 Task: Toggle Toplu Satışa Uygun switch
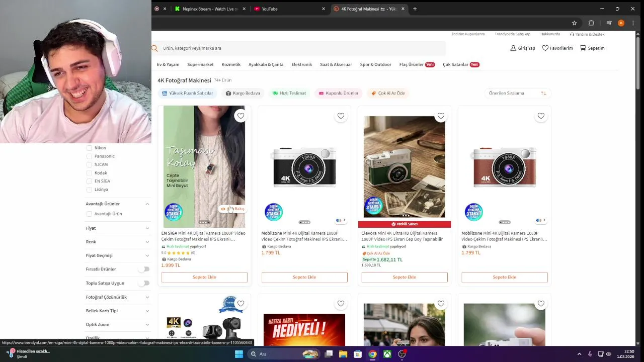click(x=145, y=283)
